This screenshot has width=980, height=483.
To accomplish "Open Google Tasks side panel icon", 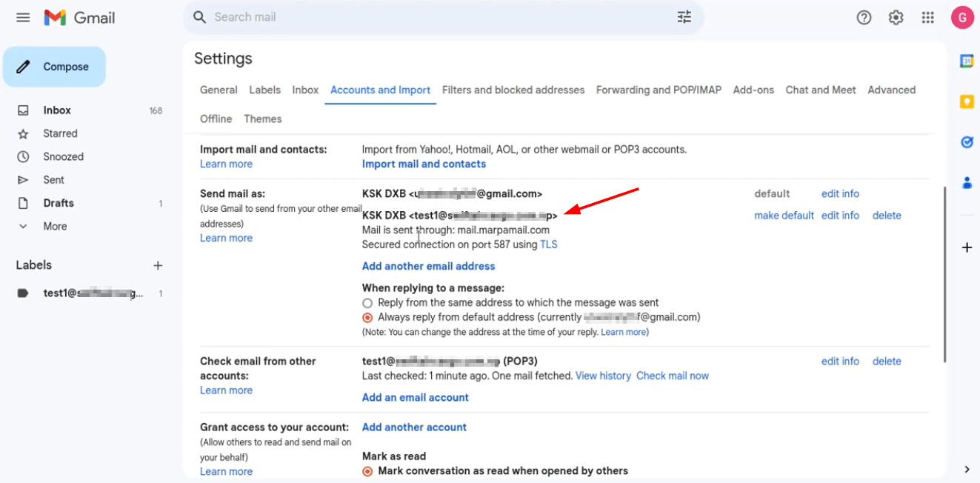I will (x=967, y=142).
